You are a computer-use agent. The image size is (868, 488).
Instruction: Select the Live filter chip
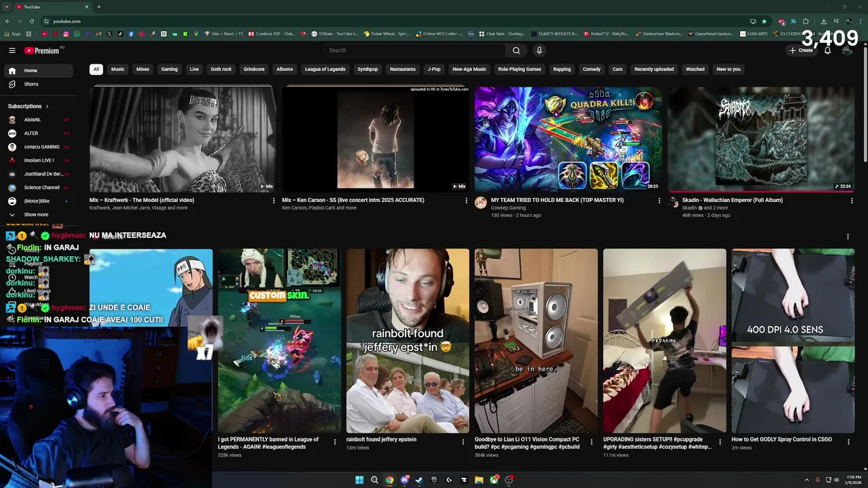(x=194, y=69)
